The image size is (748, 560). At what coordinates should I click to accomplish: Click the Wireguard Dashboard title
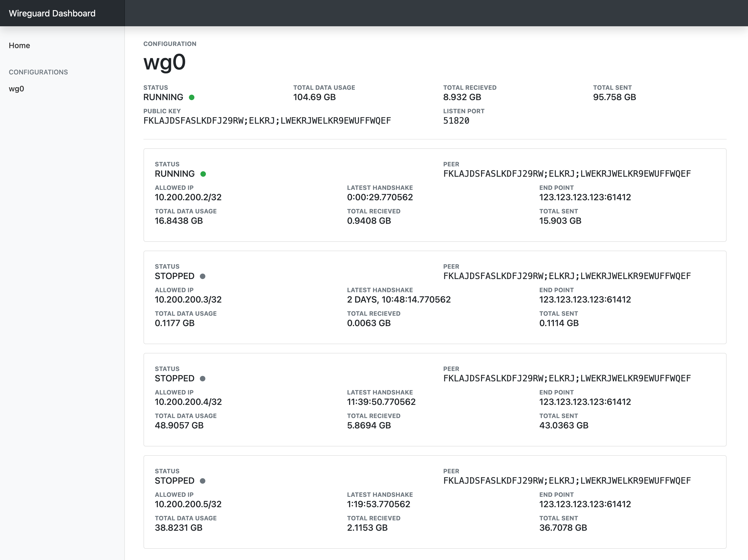pyautogui.click(x=52, y=13)
